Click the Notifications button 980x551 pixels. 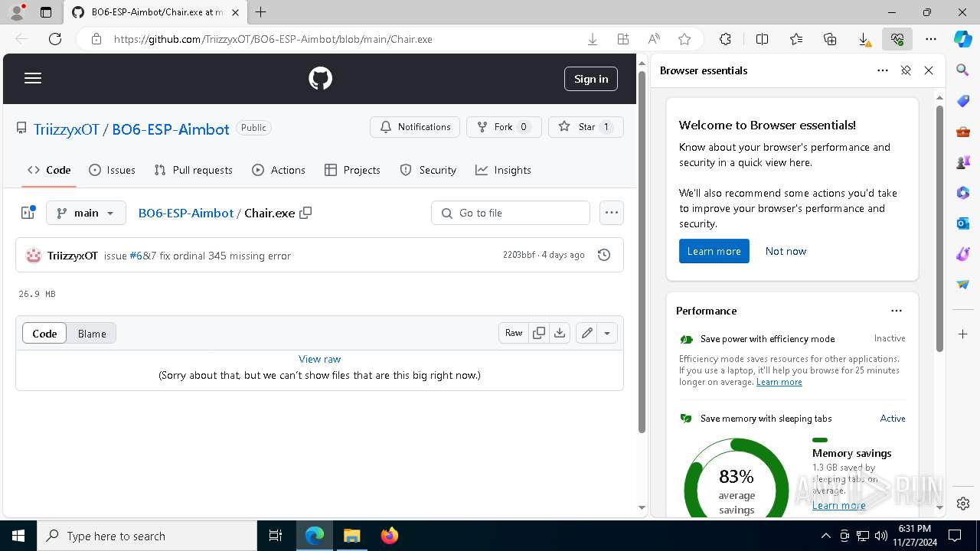click(415, 127)
